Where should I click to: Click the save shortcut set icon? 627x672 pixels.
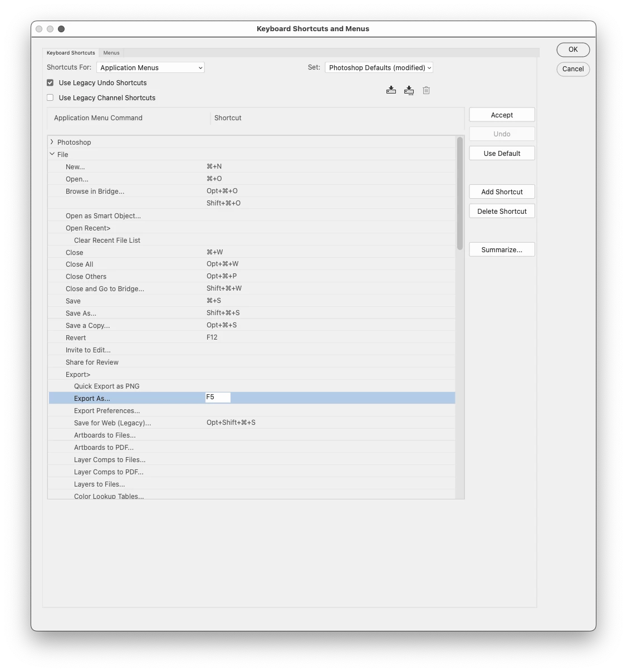(391, 90)
